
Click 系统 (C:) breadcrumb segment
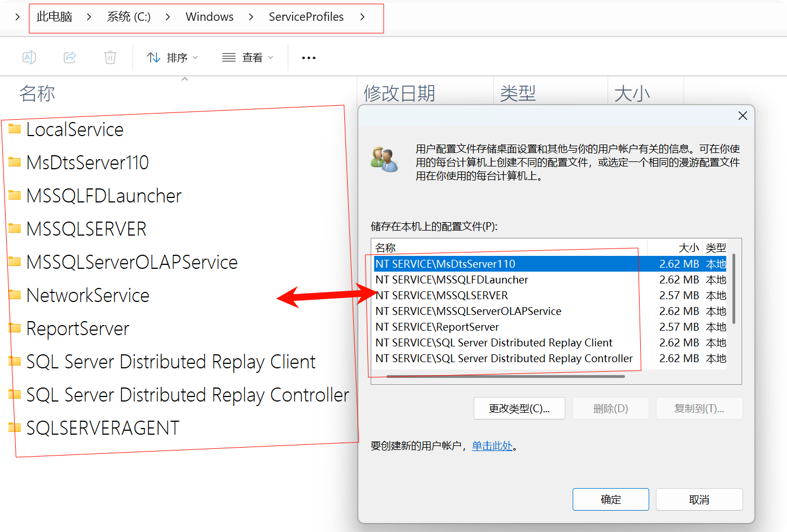click(x=129, y=17)
